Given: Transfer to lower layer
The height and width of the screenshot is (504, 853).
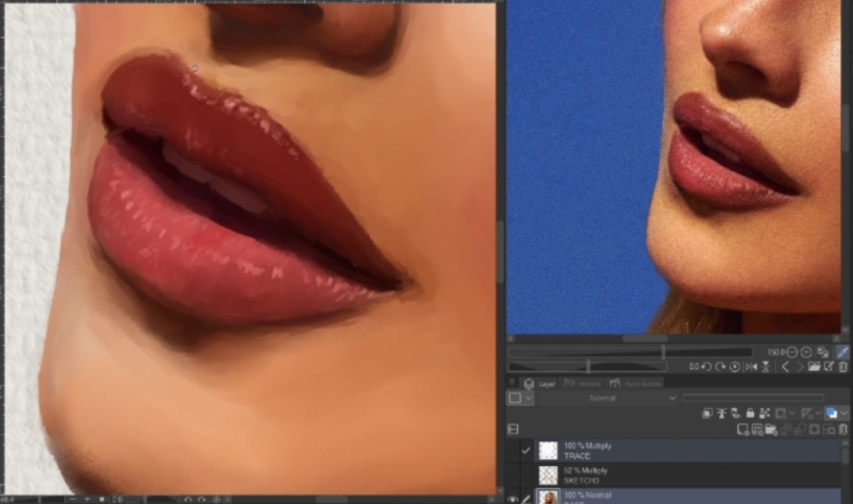Looking at the screenshot, I should pyautogui.click(x=785, y=429).
